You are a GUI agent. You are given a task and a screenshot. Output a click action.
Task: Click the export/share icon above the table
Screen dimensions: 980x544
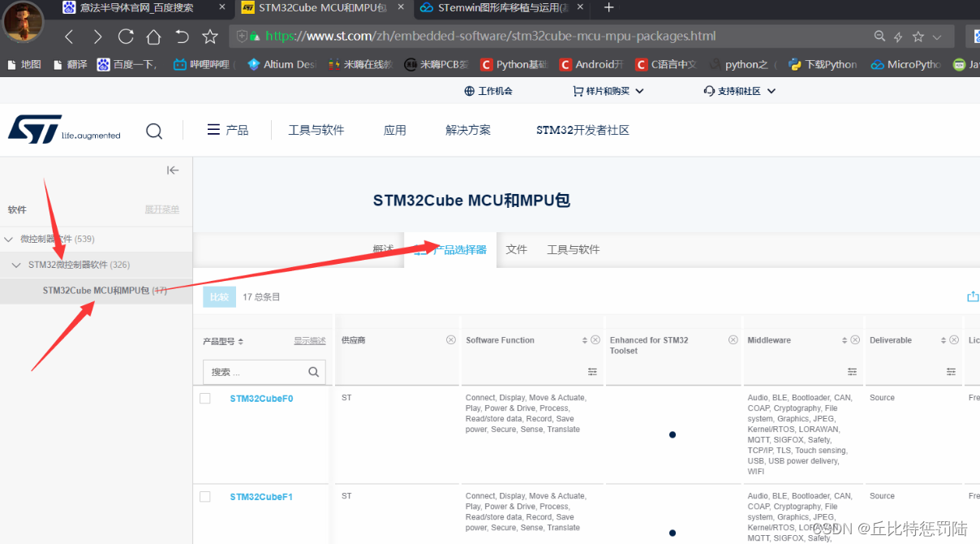[973, 296]
